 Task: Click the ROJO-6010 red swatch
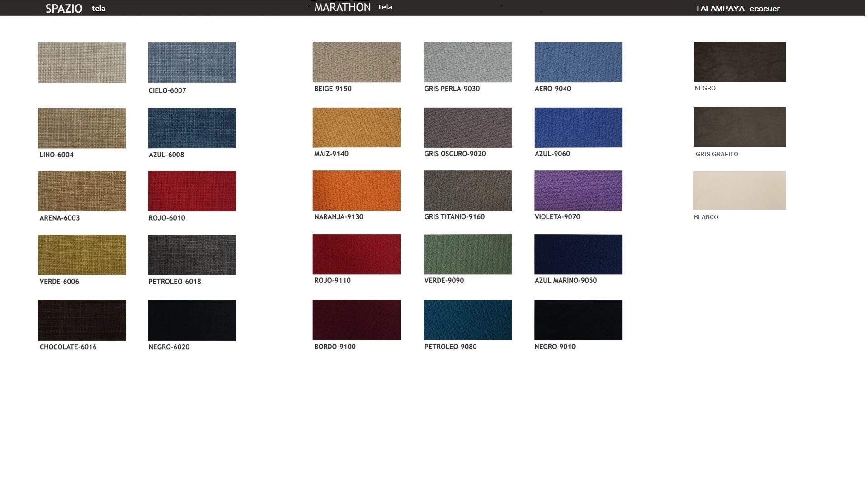coord(192,191)
